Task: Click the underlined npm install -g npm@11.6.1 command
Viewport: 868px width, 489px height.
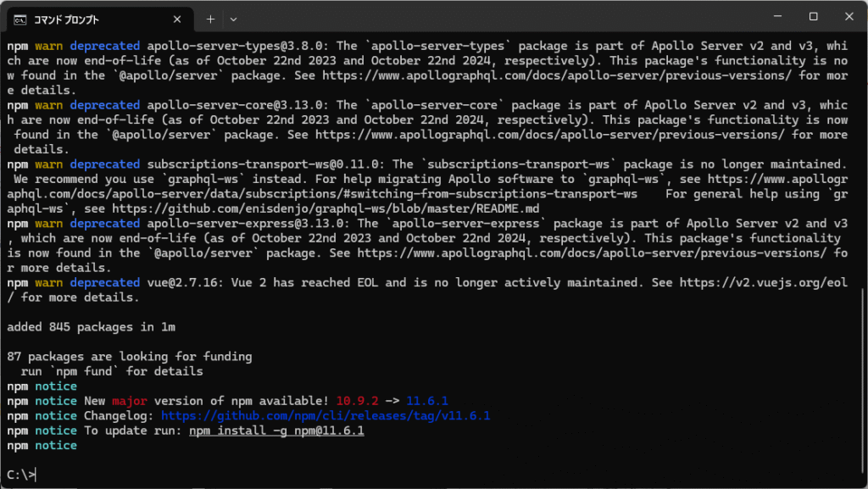Action: [276, 431]
